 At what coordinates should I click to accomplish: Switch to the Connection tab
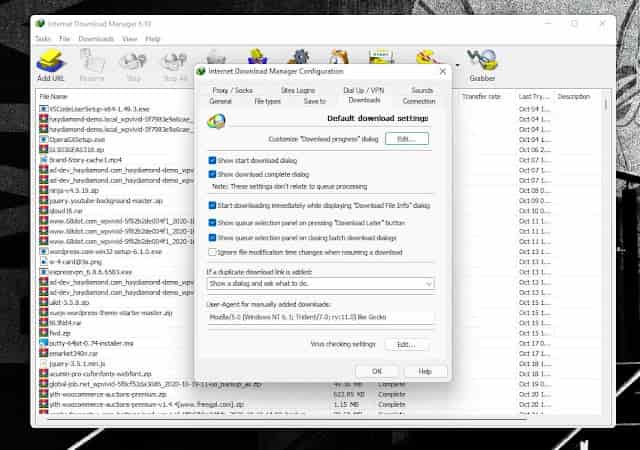(x=419, y=101)
